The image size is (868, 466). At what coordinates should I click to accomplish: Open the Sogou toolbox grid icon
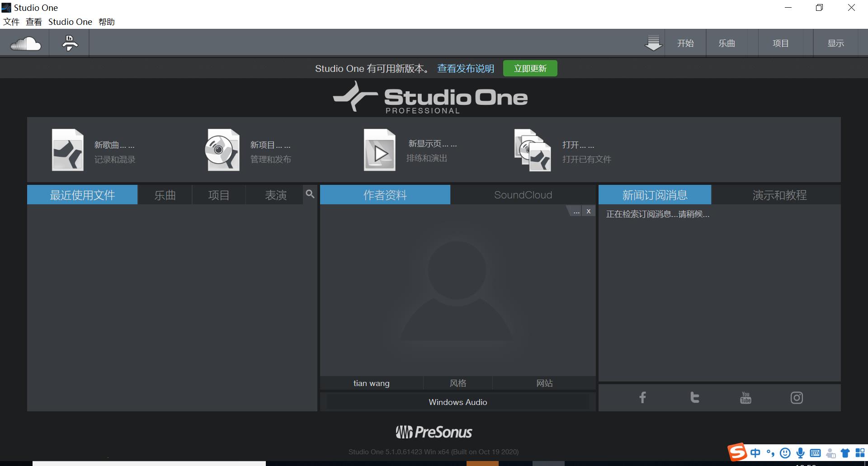[860, 452]
